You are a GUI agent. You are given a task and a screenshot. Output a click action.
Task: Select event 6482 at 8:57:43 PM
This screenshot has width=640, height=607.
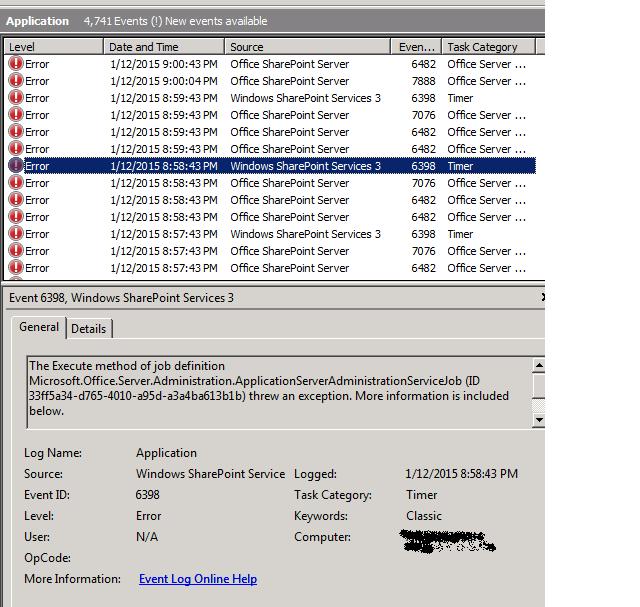272,268
